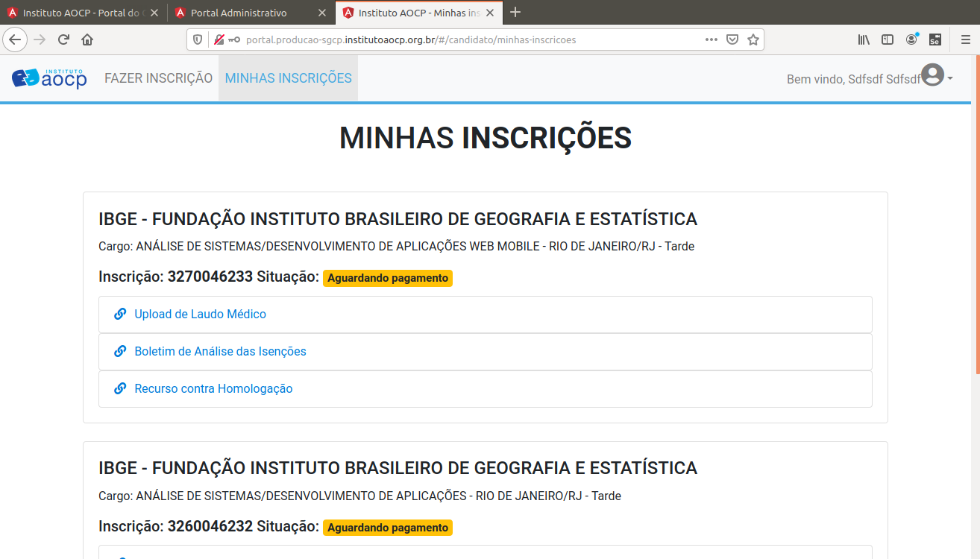
Task: Click link icon beside Boletim de Análise
Action: point(120,351)
